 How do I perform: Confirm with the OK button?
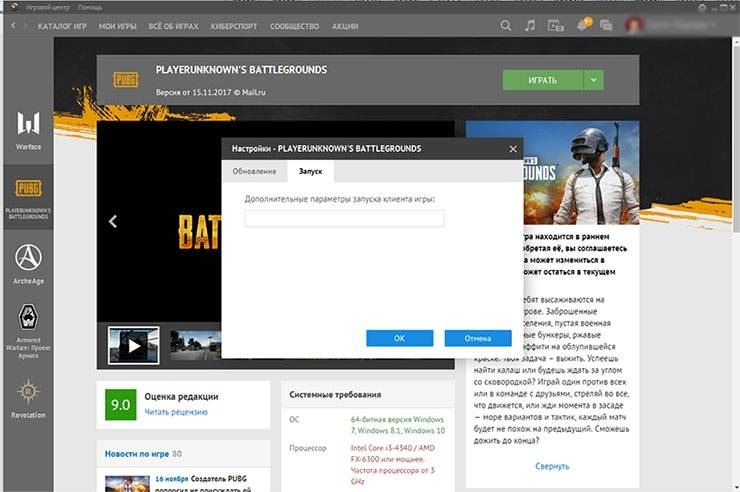click(399, 338)
